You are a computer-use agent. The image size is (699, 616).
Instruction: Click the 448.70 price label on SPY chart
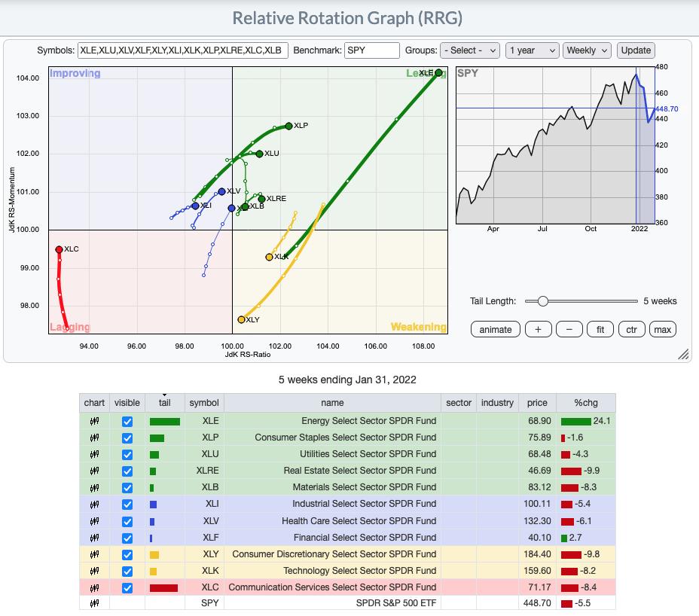click(667, 108)
